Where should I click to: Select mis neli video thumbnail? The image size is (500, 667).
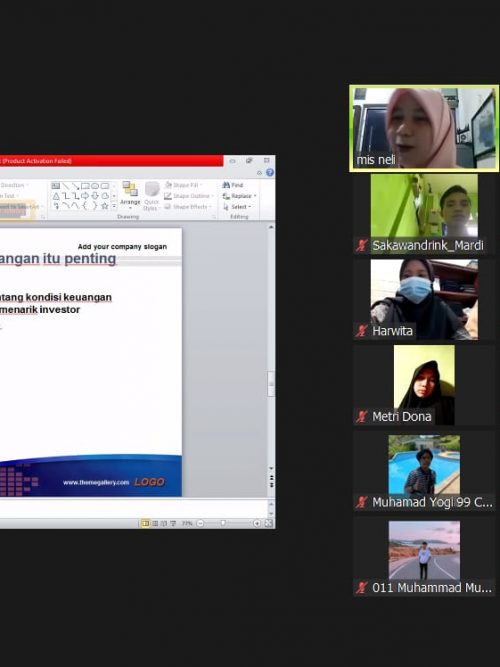pyautogui.click(x=424, y=128)
